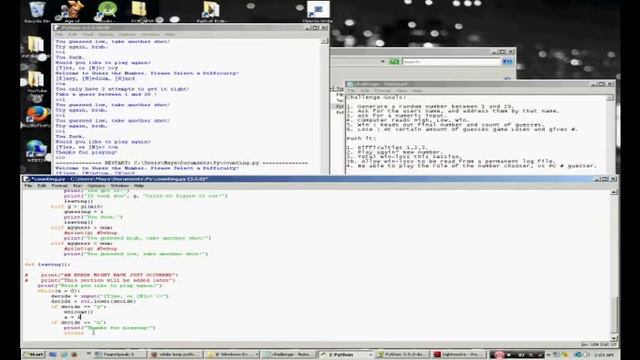The height and width of the screenshot is (360, 640).
Task: Open Options menu in the Python Shell window
Action: (x=127, y=35)
